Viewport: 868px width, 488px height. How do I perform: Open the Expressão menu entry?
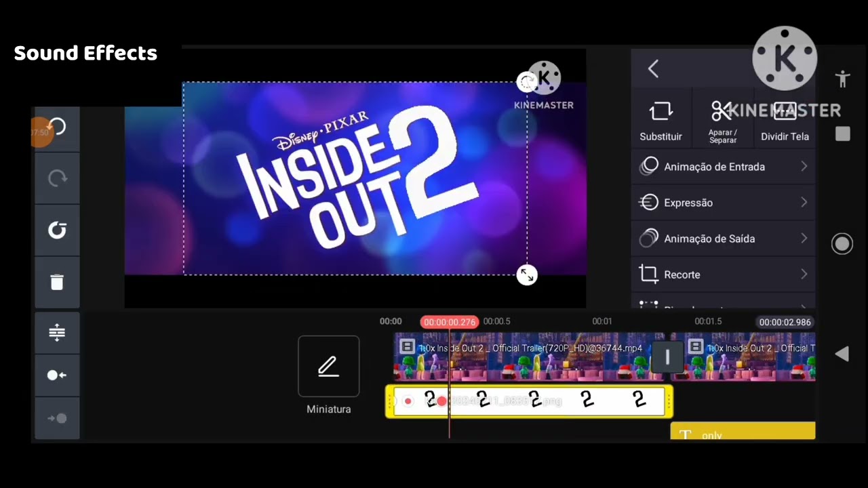(x=724, y=203)
